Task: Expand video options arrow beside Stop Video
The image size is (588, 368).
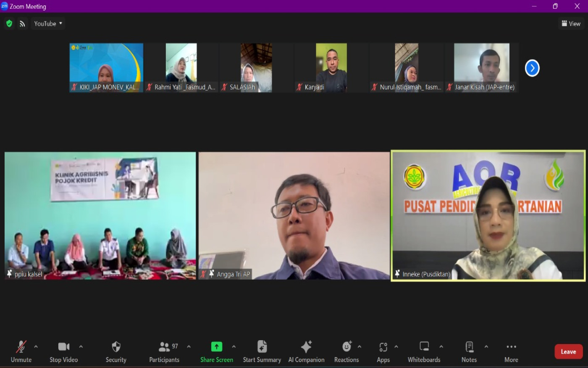Action: (81, 347)
